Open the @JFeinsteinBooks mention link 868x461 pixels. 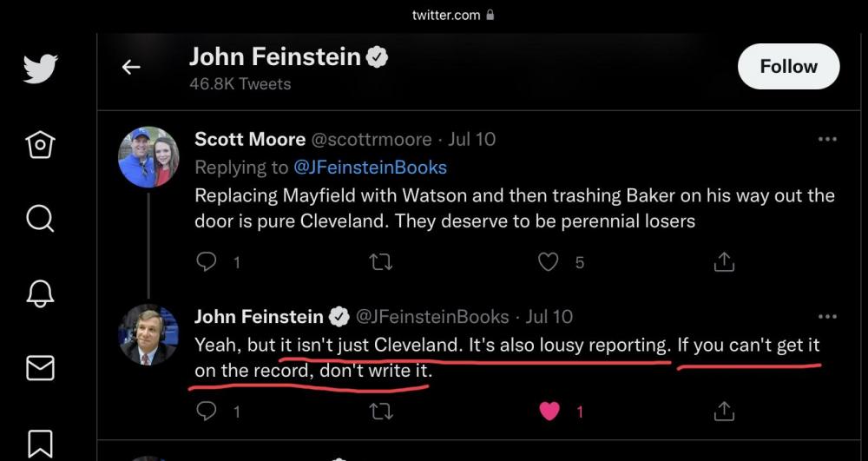(371, 167)
